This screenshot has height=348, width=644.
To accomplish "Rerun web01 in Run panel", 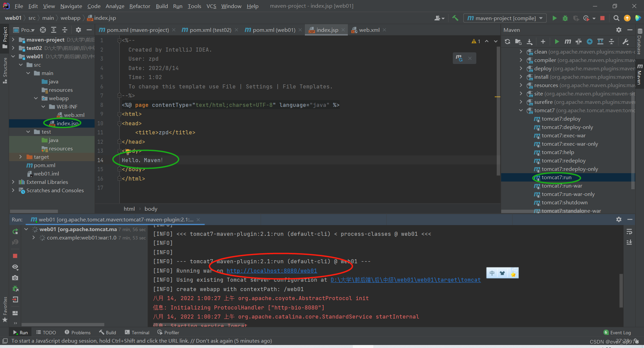I will pyautogui.click(x=15, y=231).
